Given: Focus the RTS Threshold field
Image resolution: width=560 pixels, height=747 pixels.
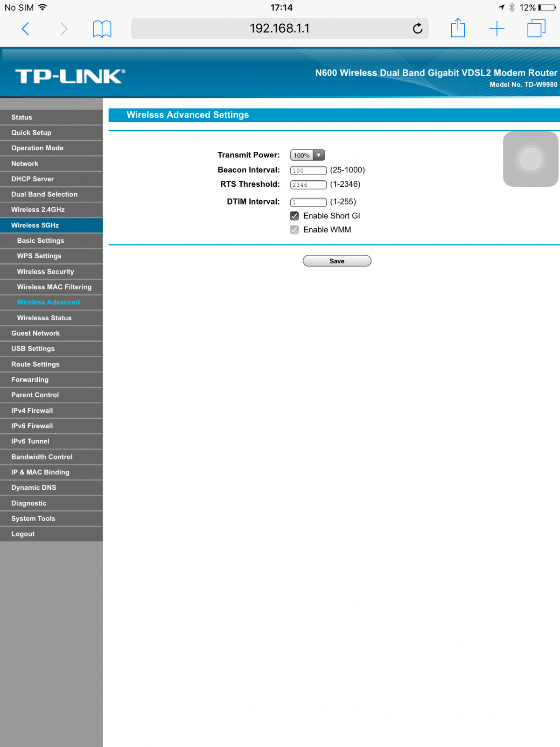Looking at the screenshot, I should click(x=308, y=184).
